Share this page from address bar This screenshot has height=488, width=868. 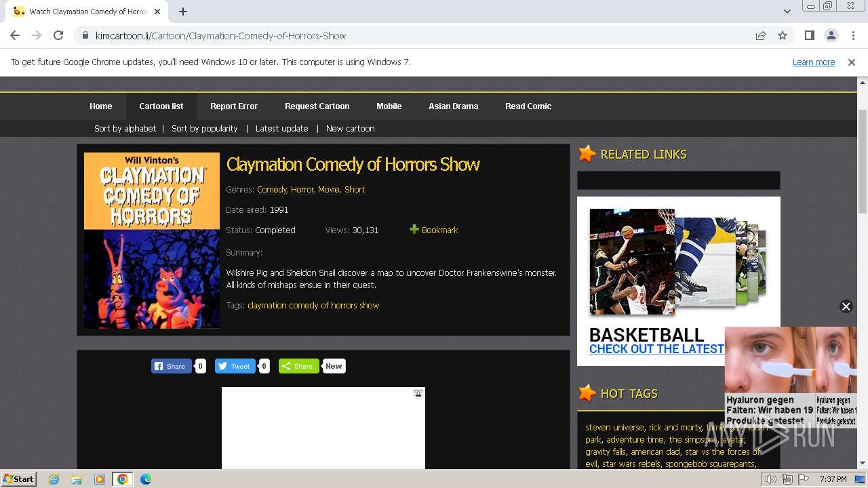tap(761, 35)
